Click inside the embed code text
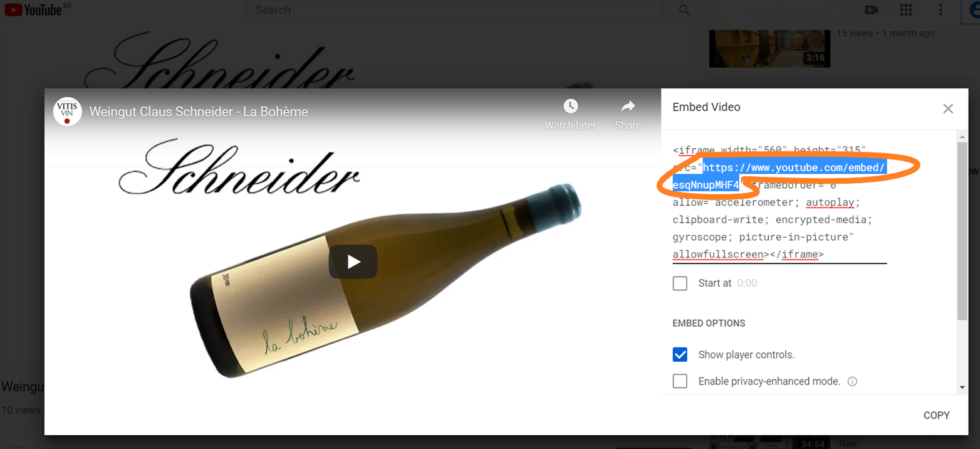 tap(779, 203)
